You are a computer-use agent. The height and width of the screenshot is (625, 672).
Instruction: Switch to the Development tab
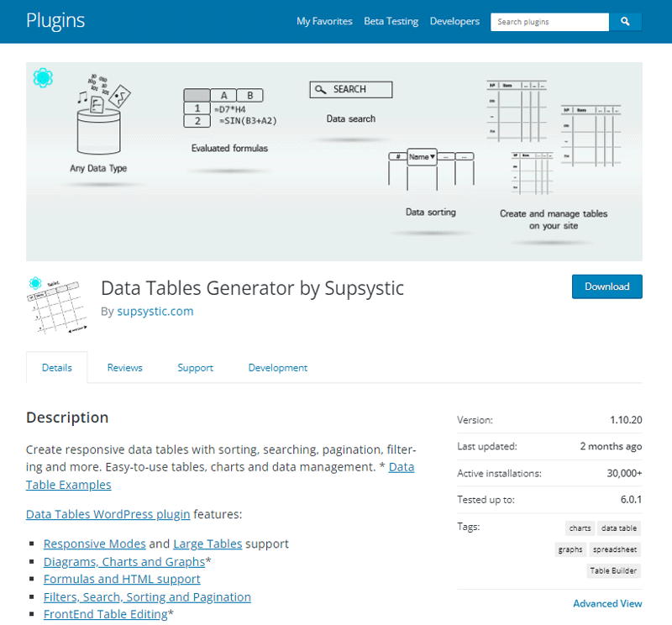tap(278, 368)
